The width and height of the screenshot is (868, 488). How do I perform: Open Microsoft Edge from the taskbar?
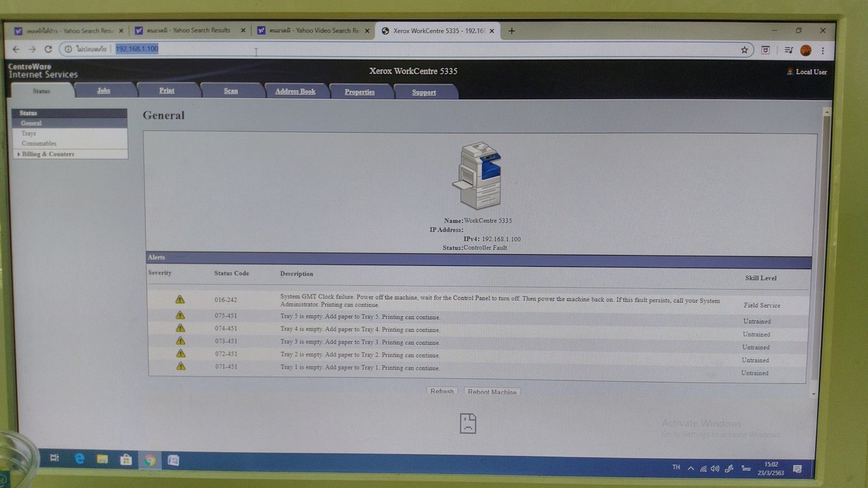[80, 459]
